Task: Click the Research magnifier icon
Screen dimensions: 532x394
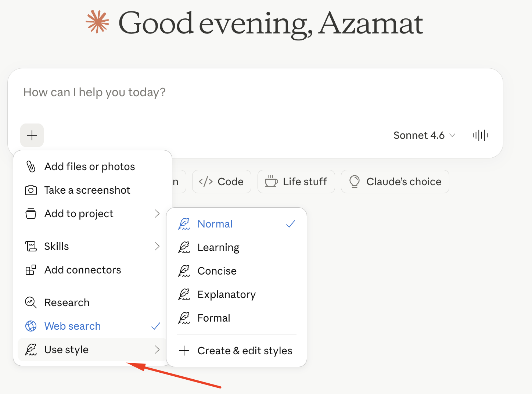Action: click(31, 302)
